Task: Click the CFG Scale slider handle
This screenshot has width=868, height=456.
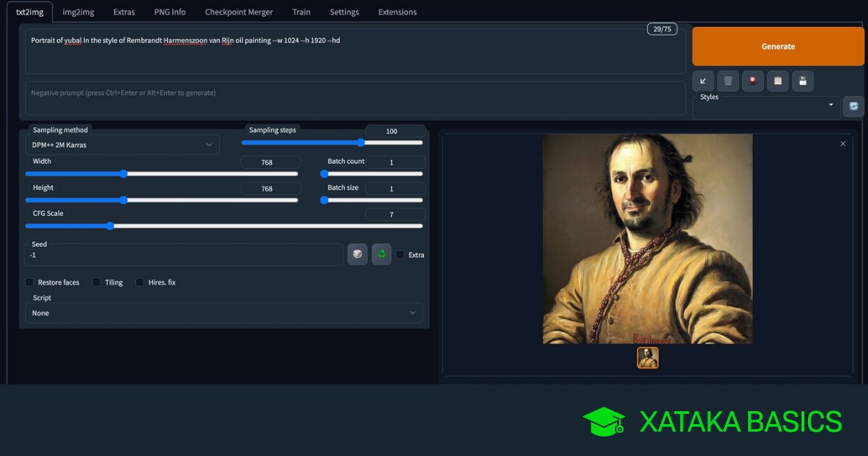Action: point(110,226)
